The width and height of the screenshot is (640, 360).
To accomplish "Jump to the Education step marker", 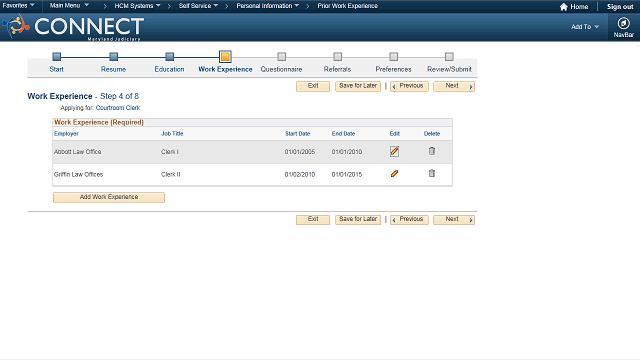I will (169, 56).
